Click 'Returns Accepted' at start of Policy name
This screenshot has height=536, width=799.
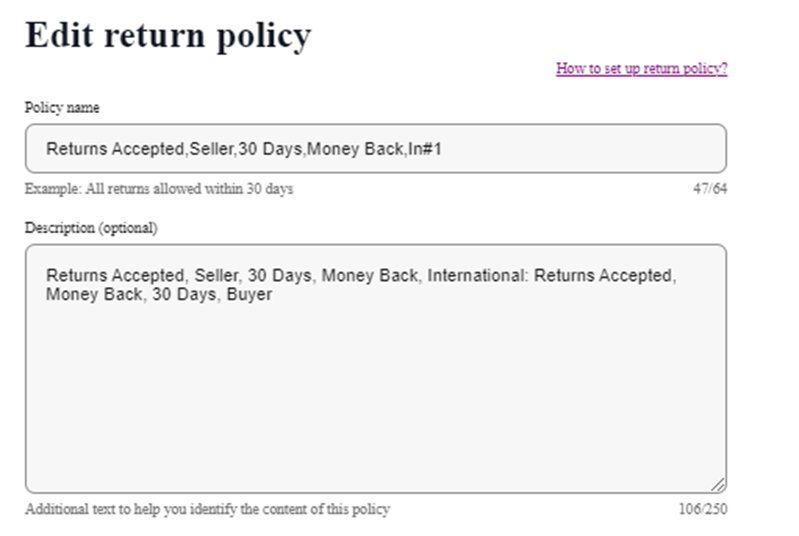(111, 149)
